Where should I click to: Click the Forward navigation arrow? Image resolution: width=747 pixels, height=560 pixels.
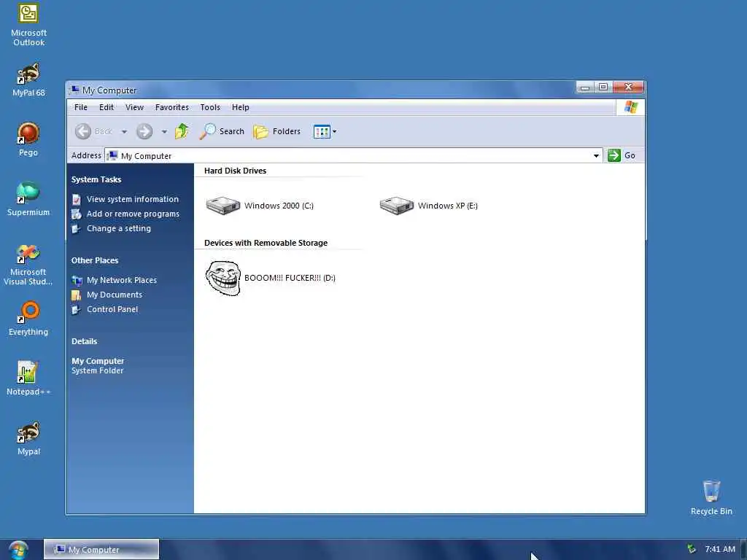tap(144, 131)
